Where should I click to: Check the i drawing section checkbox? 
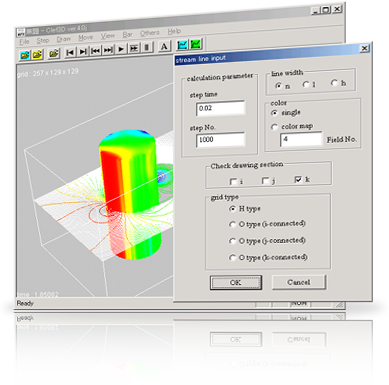tap(233, 181)
